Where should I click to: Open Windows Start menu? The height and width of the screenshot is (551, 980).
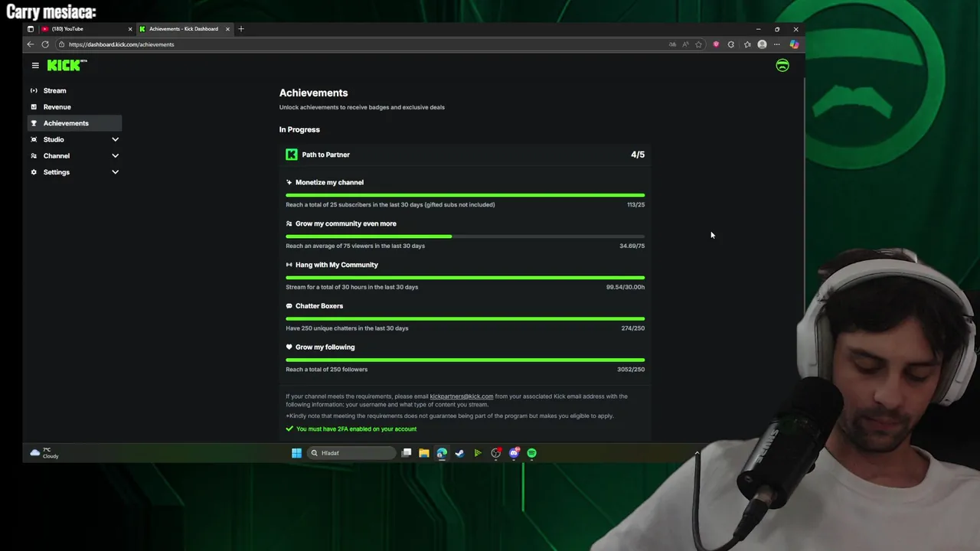[x=296, y=453]
